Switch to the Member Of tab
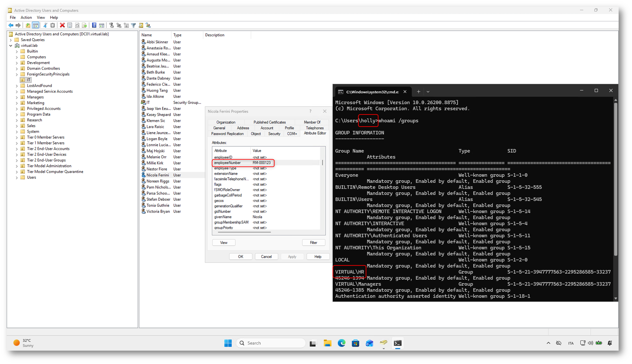The height and width of the screenshot is (364, 632). coord(312,122)
